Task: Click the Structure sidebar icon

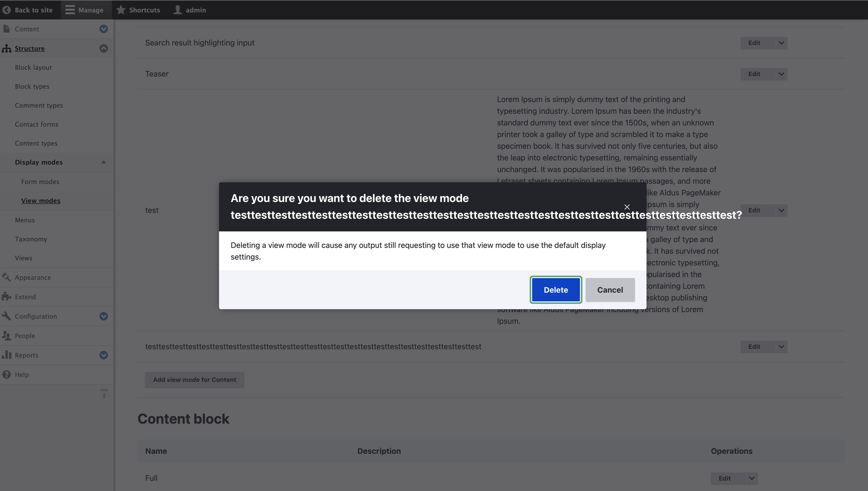Action: [7, 48]
